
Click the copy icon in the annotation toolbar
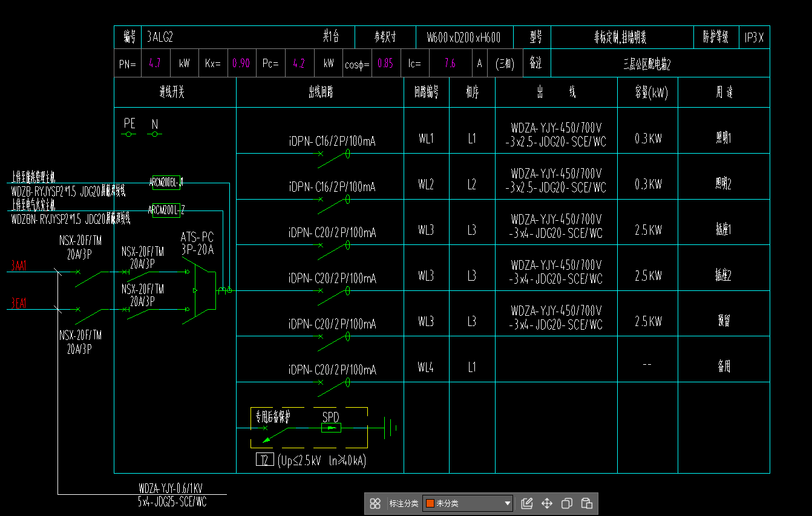pyautogui.click(x=566, y=503)
